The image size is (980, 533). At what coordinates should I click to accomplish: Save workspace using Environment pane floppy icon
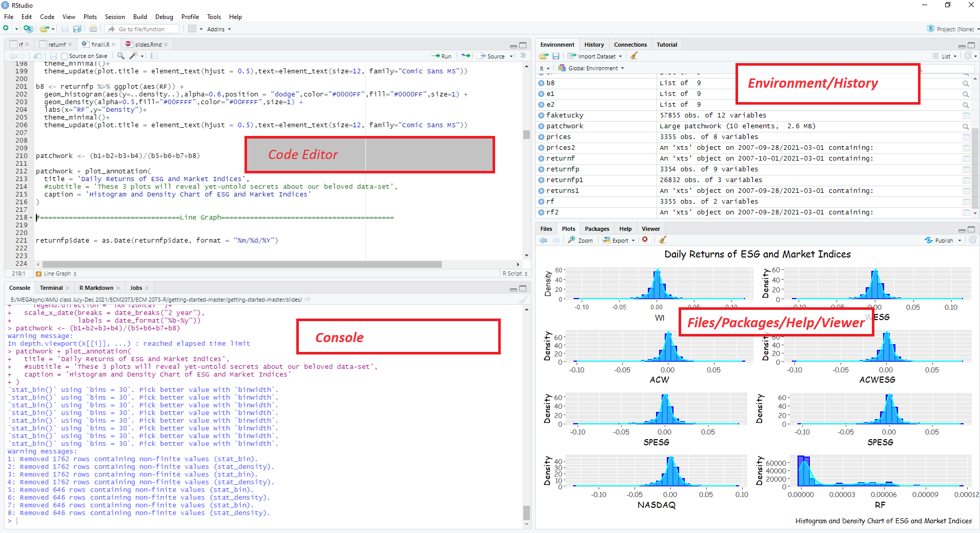coord(556,56)
